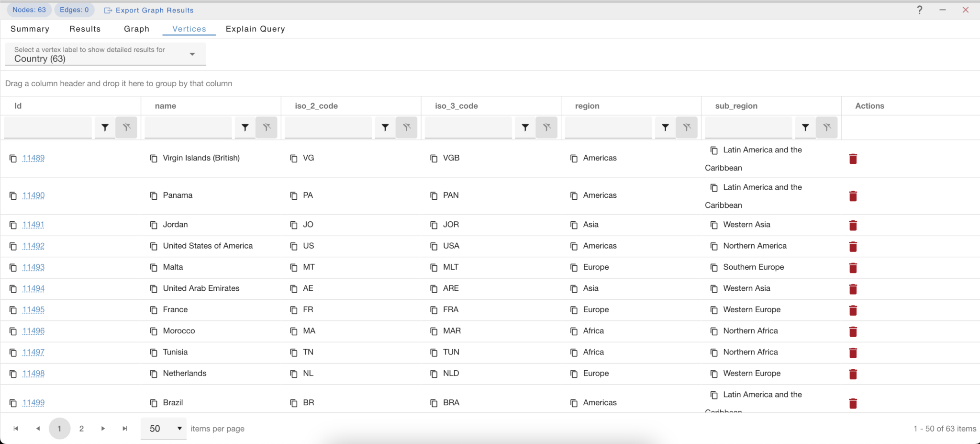This screenshot has width=980, height=444.
Task: Copy the Id of the Jordan row
Action: coord(13,225)
